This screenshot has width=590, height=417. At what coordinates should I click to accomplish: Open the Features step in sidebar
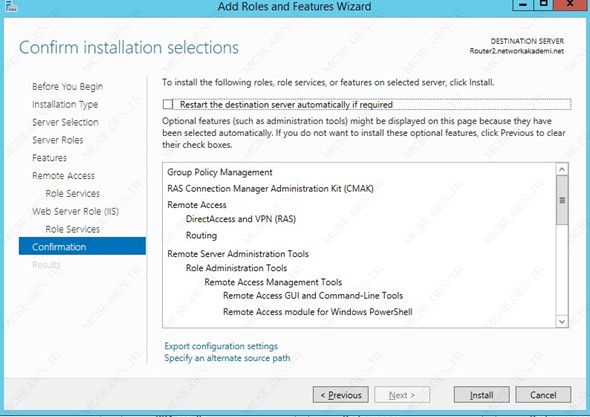coord(49,158)
